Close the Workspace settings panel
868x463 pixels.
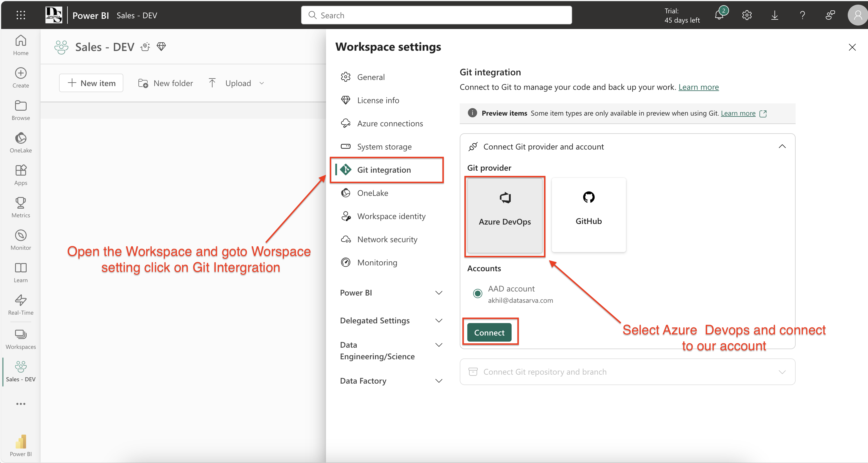click(852, 47)
